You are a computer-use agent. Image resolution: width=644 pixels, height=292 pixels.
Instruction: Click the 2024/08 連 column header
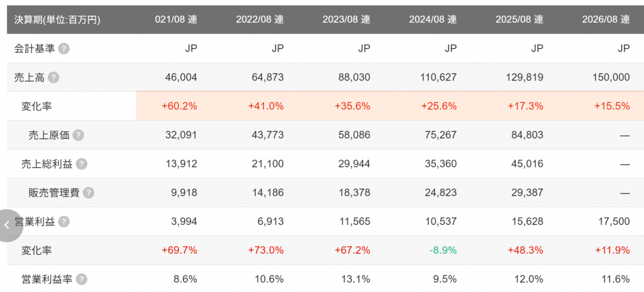point(433,19)
